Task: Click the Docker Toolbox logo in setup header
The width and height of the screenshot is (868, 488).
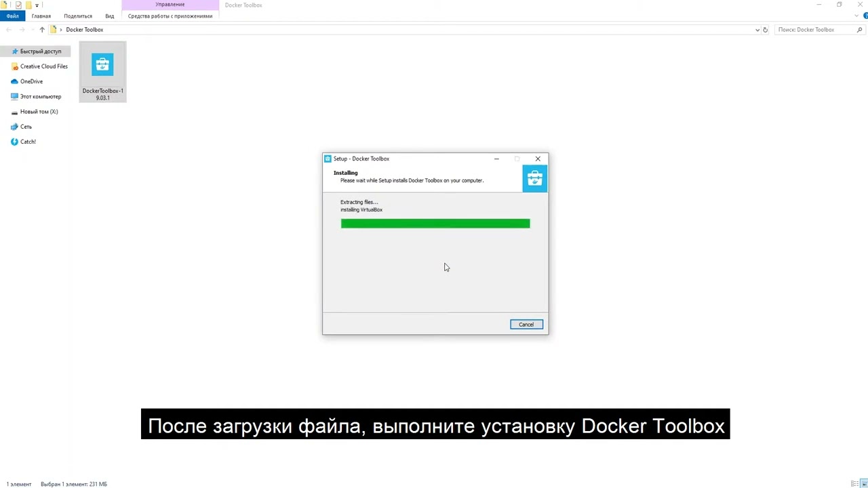Action: (x=534, y=178)
